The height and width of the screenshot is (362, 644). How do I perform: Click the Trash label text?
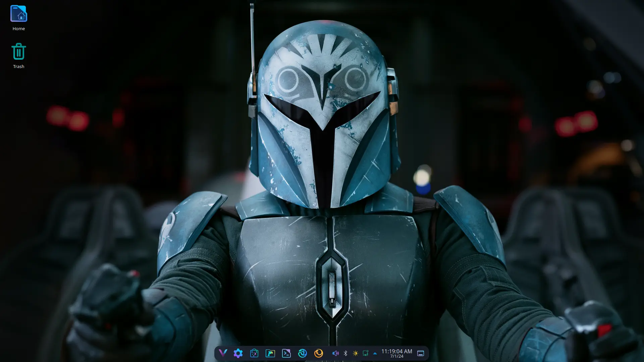tap(19, 67)
